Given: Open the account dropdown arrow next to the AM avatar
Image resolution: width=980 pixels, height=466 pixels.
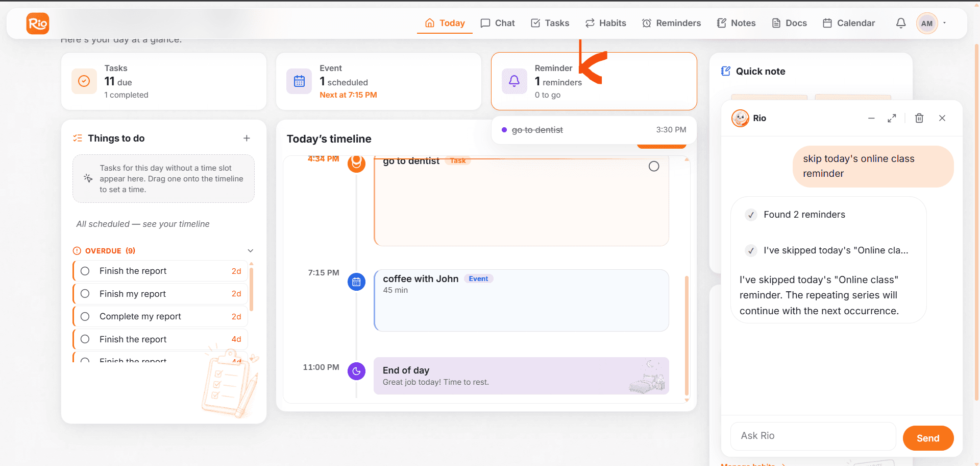Looking at the screenshot, I should (x=945, y=23).
